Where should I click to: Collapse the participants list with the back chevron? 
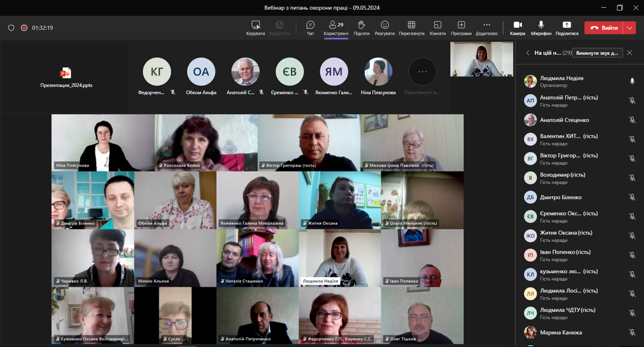click(527, 53)
